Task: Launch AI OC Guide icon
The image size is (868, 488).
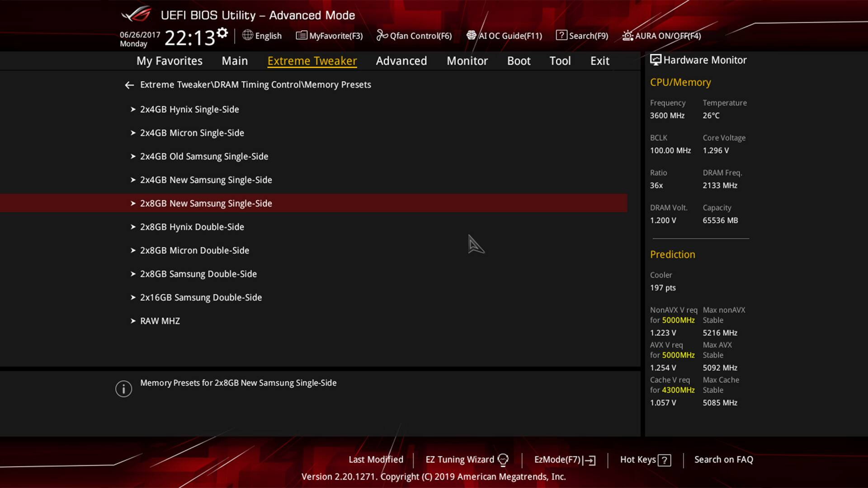Action: 472,35
